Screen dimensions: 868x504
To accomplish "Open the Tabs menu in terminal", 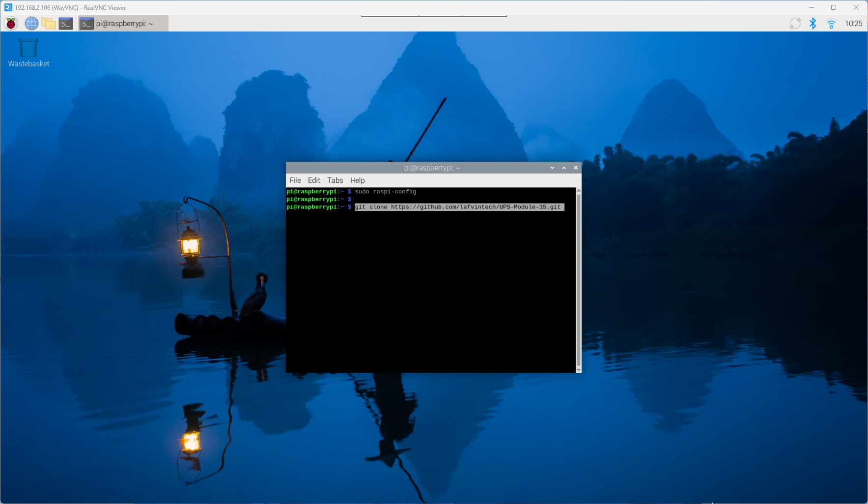I will coord(335,180).
